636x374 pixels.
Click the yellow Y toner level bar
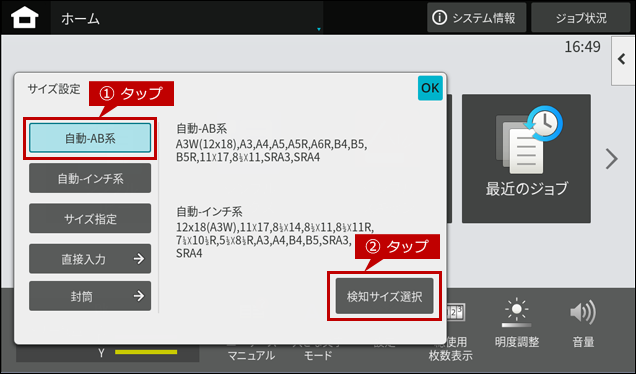[x=146, y=352]
